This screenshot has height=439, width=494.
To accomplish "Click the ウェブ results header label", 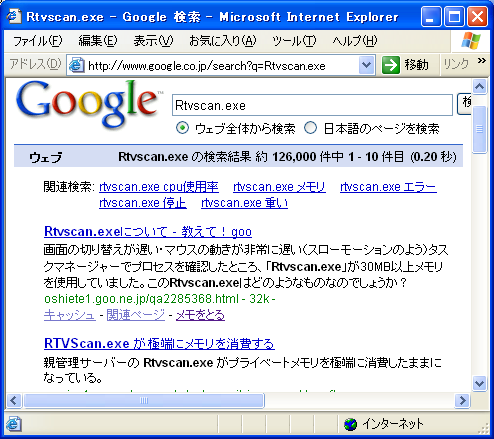I will tap(46, 157).
